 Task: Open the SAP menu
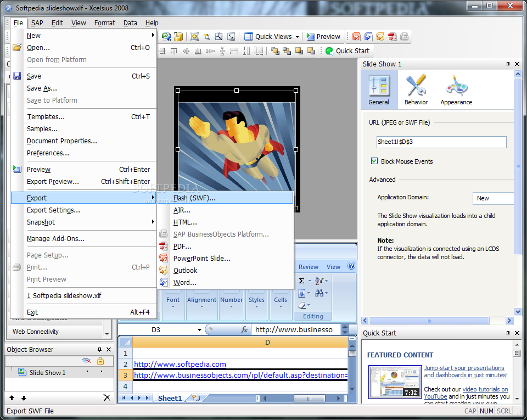[37, 23]
